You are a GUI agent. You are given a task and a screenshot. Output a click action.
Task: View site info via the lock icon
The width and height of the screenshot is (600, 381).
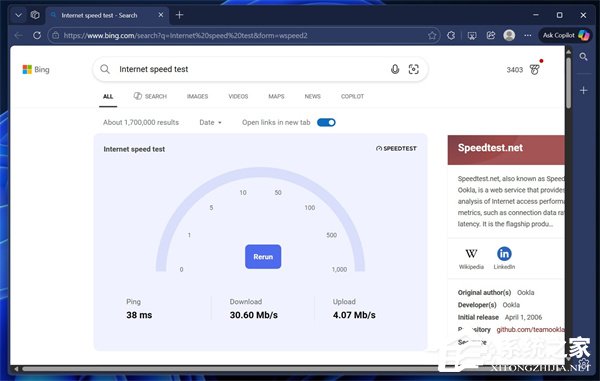(x=55, y=36)
